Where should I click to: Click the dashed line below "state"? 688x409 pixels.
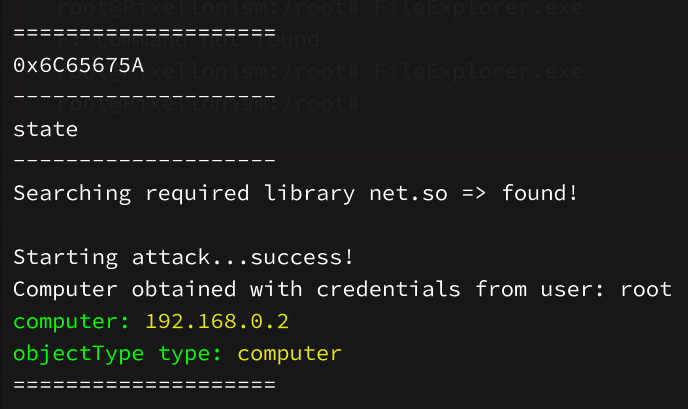[145, 160]
